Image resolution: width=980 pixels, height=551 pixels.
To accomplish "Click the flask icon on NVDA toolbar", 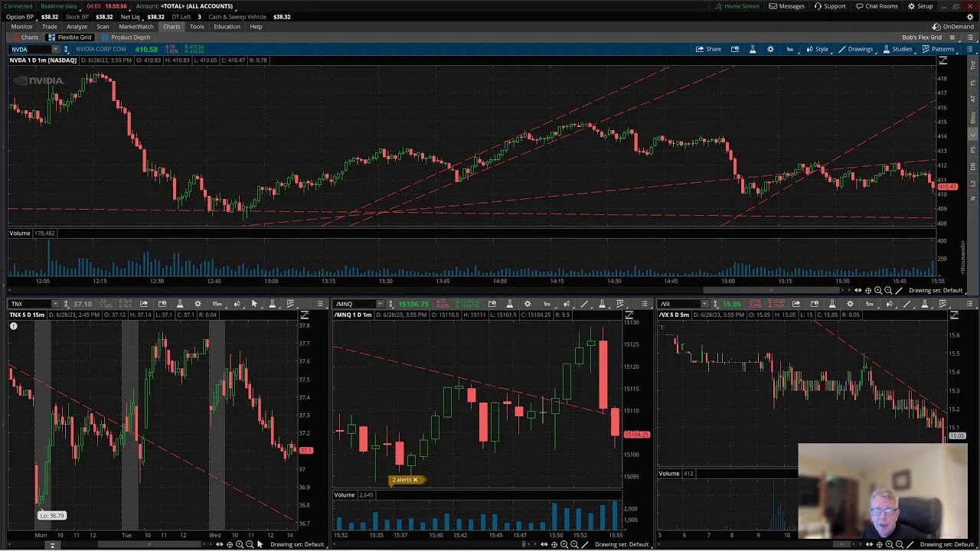I will click(753, 49).
